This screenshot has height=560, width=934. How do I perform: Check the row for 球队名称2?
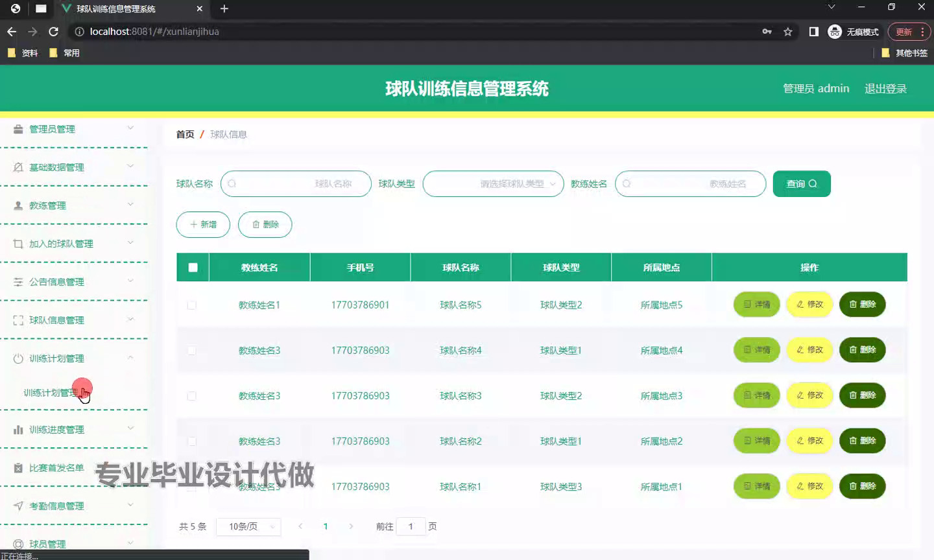click(x=192, y=441)
